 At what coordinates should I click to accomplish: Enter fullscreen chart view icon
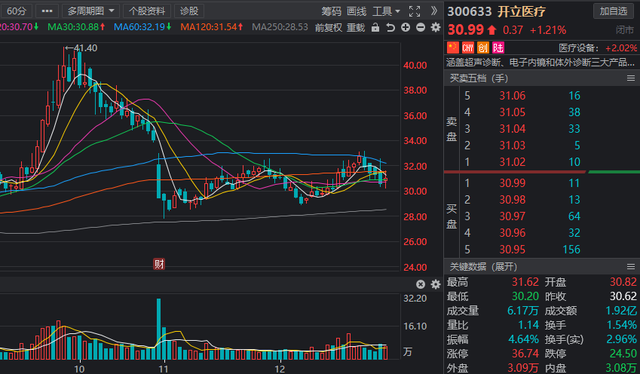414,11
